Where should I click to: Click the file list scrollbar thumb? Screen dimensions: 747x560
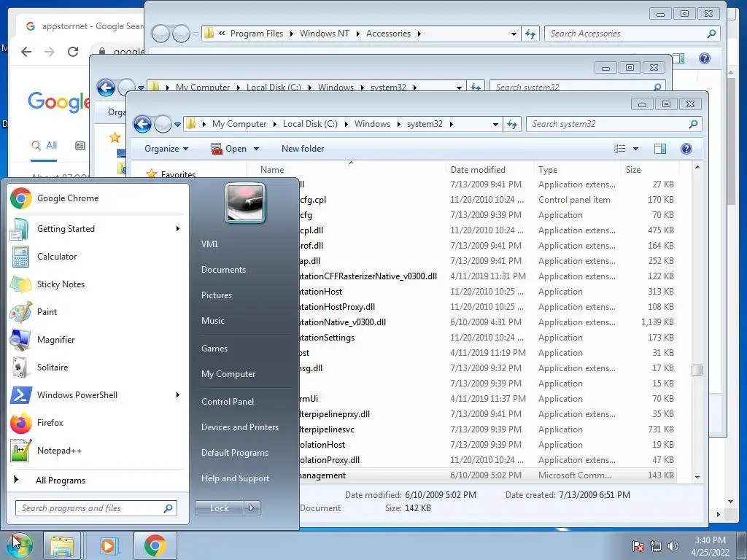point(697,370)
